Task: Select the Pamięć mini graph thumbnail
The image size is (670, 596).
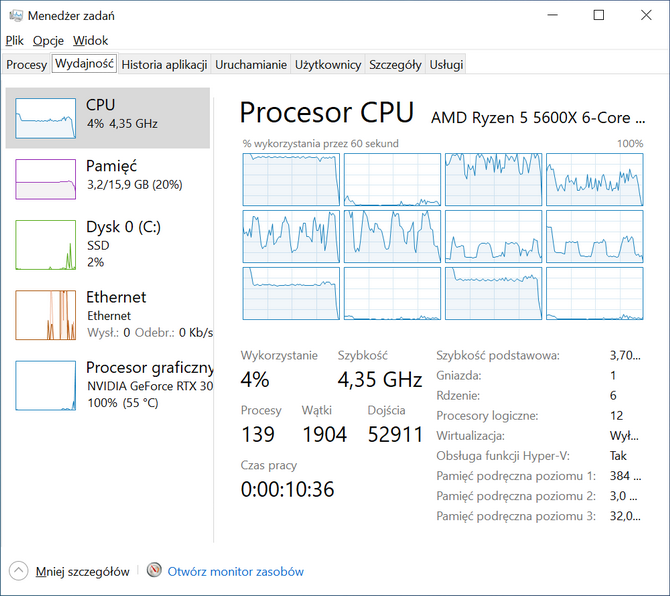Action: [46, 179]
